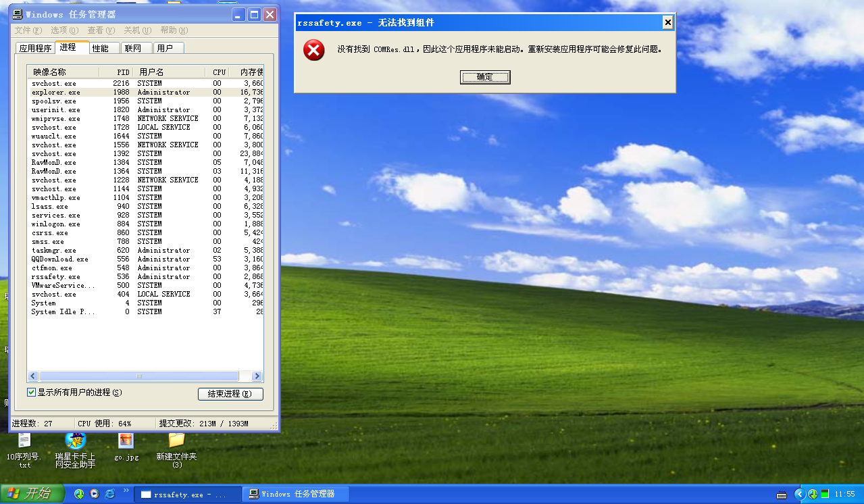The height and width of the screenshot is (504, 864).
Task: Click process list scrollbar left arrow
Action: pos(33,376)
